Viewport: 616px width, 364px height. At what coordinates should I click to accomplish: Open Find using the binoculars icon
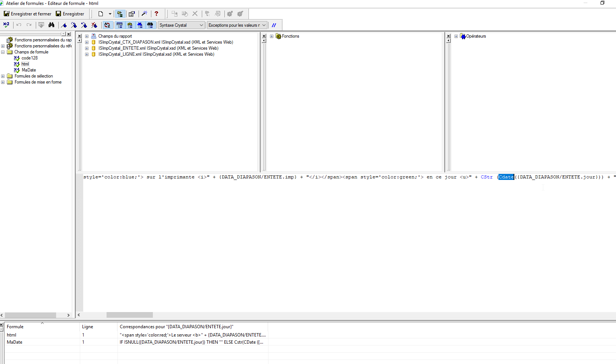point(52,25)
